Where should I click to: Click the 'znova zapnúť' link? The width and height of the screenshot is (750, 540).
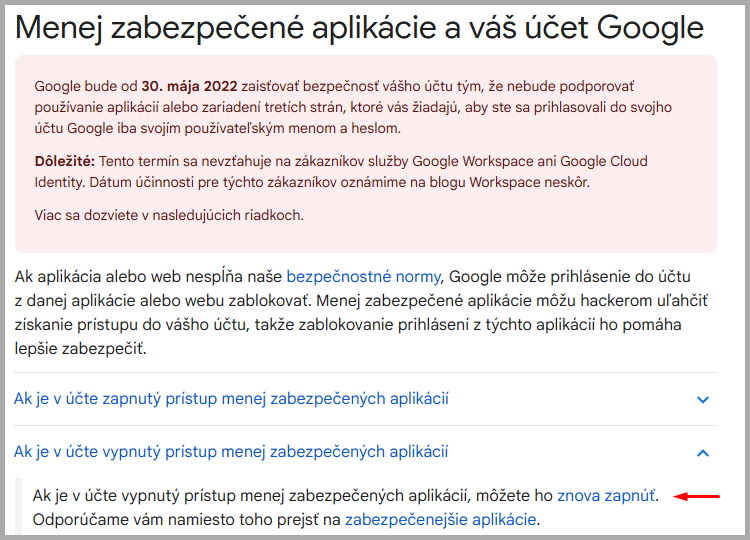click(x=606, y=496)
